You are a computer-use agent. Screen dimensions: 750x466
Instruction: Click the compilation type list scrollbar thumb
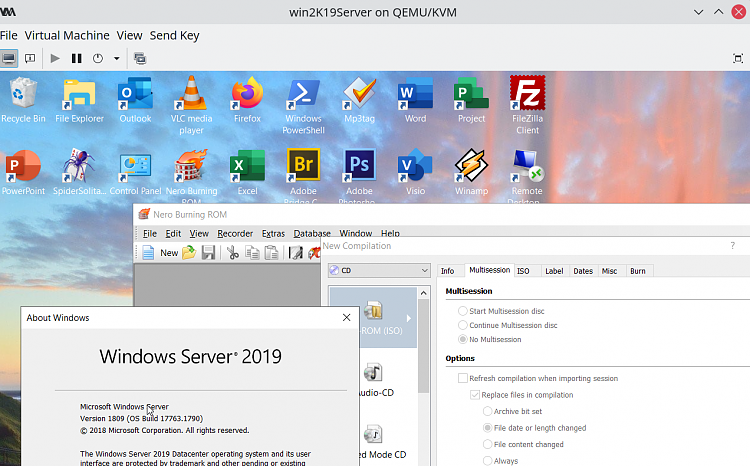coord(423,346)
